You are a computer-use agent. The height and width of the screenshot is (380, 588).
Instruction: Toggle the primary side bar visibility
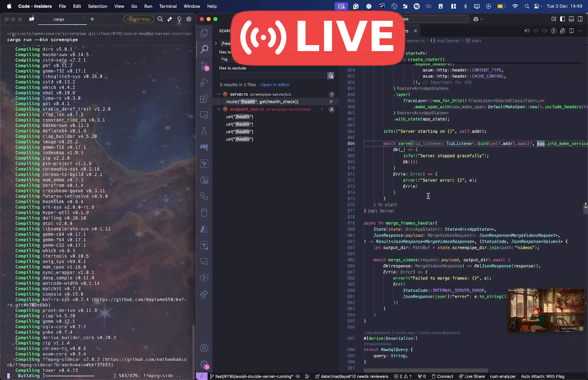(562, 19)
